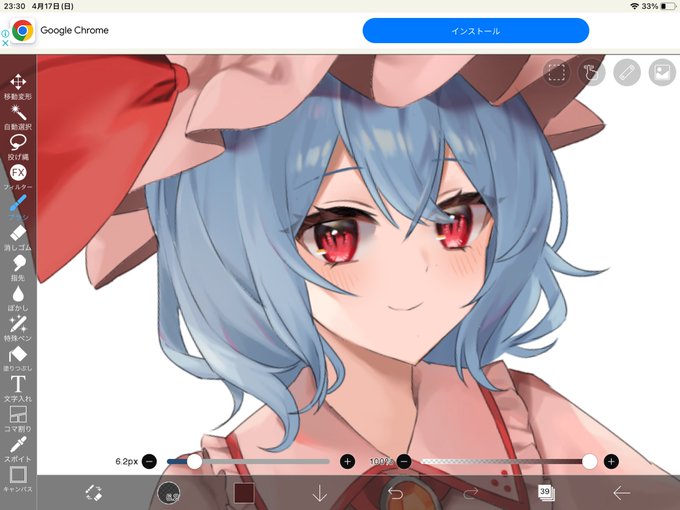Increase brush opacity with plus button
The image size is (680, 510).
tap(611, 461)
